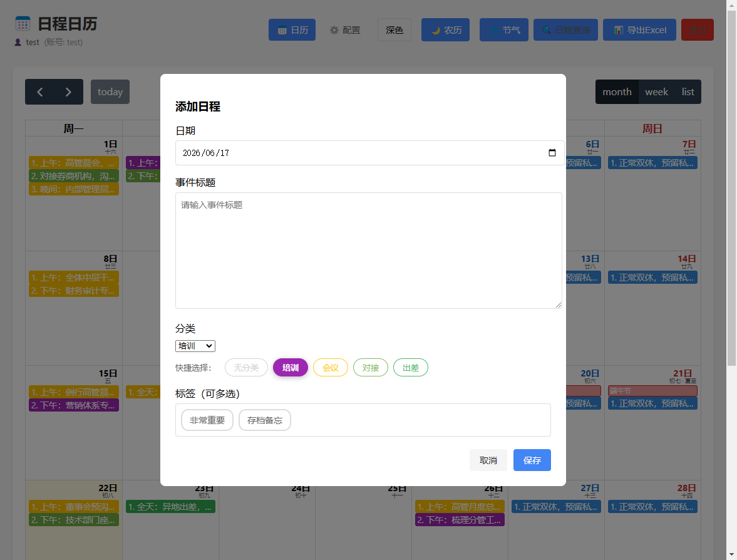
Task: Click the textarea resize grip corner
Action: click(559, 304)
